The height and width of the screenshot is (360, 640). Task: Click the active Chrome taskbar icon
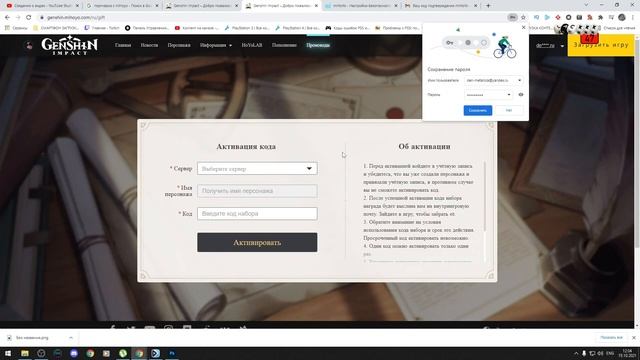click(139, 353)
